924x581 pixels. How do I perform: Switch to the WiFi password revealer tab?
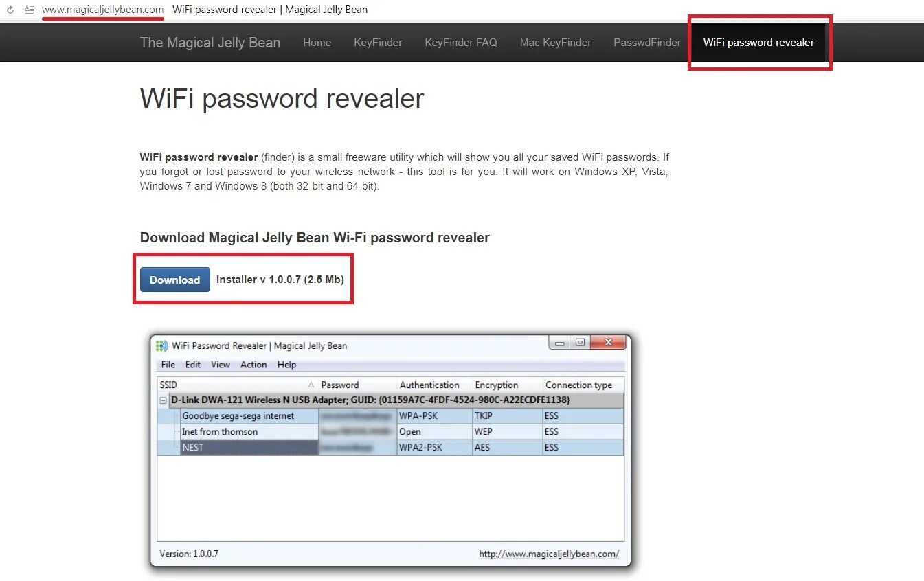(758, 43)
